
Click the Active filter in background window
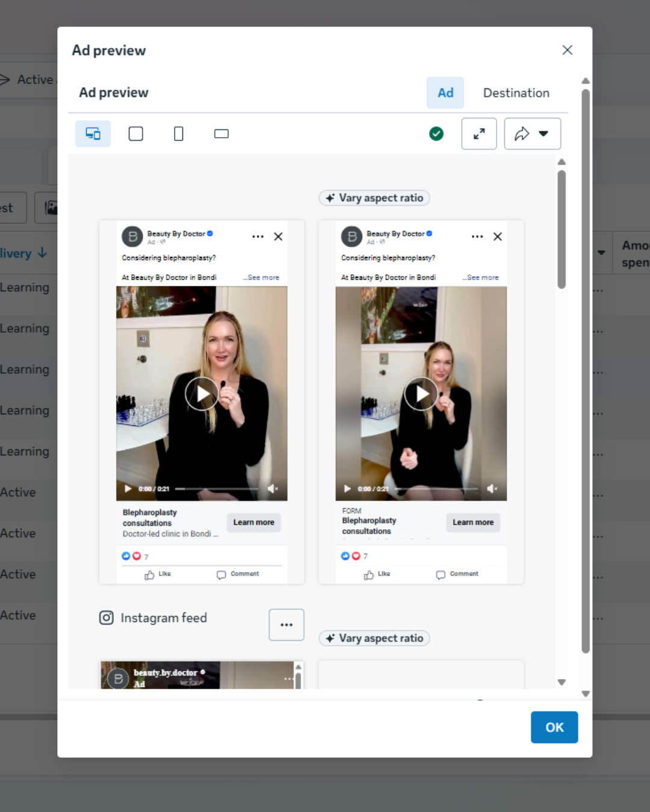[28, 79]
